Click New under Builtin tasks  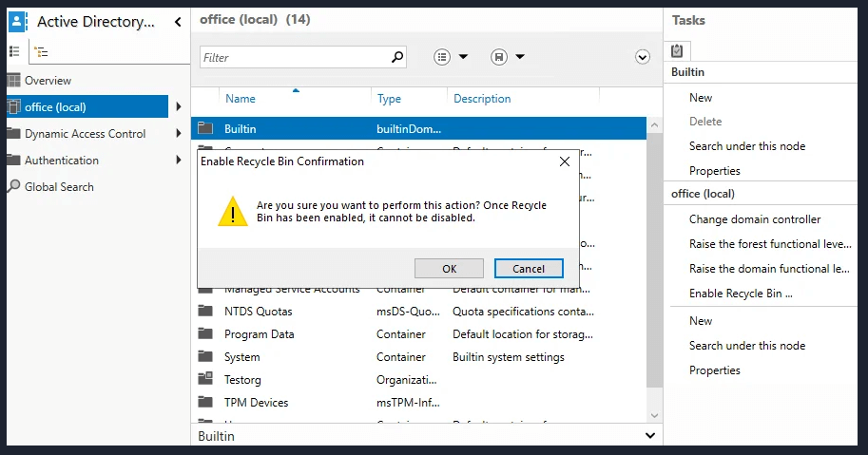(x=701, y=97)
